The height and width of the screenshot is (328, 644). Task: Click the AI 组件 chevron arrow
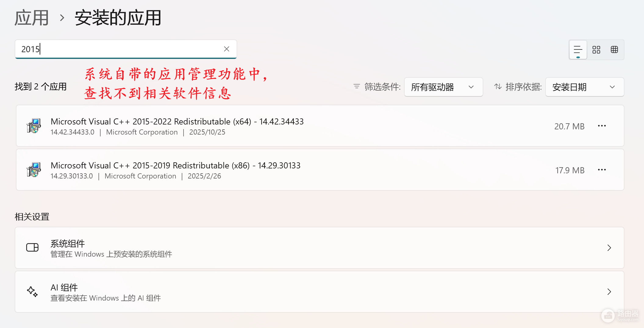[x=609, y=292]
